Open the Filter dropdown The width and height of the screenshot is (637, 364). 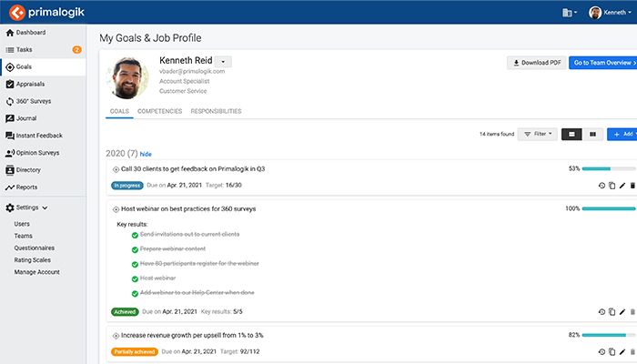click(x=537, y=134)
